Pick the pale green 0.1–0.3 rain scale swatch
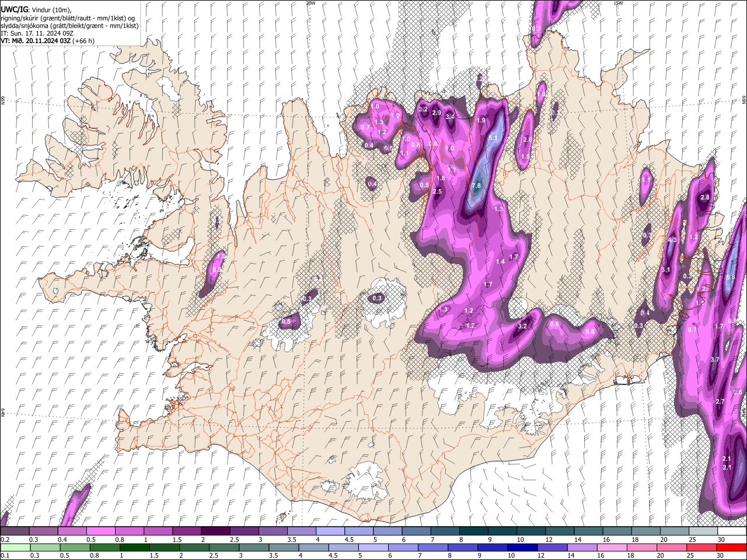 [x=16, y=547]
